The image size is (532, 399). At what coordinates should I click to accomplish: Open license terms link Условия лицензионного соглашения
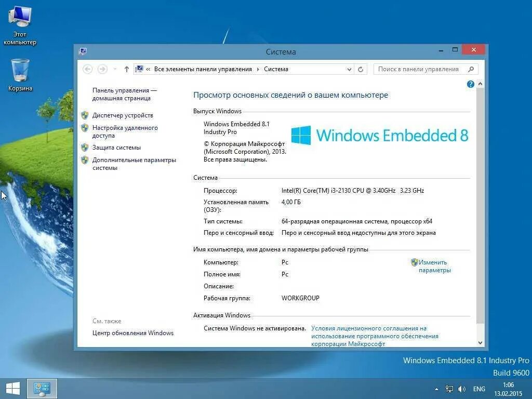[375, 336]
